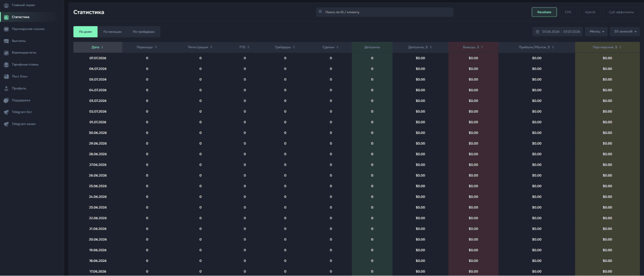Switch to the По месяцам tab

pyautogui.click(x=112, y=32)
